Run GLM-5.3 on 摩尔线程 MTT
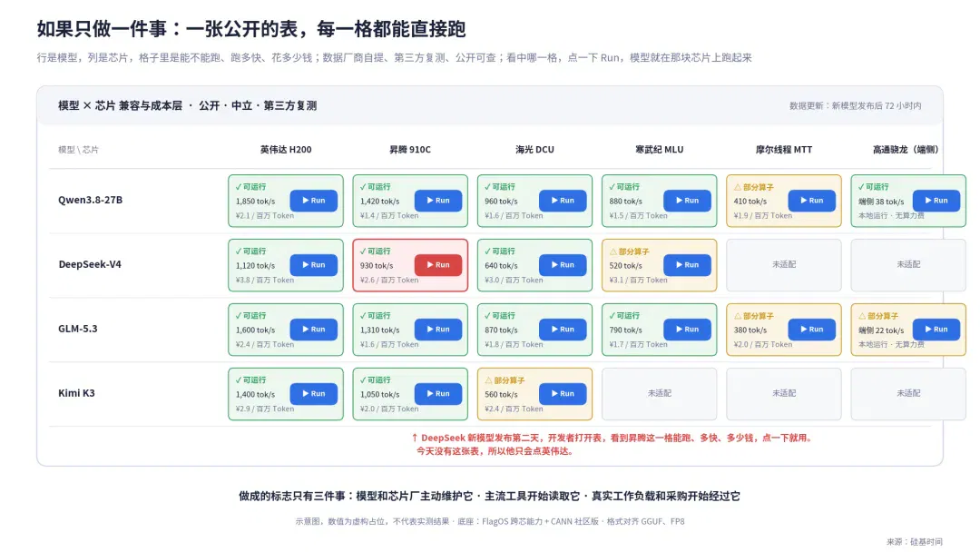The width and height of the screenshot is (980, 552). [811, 330]
